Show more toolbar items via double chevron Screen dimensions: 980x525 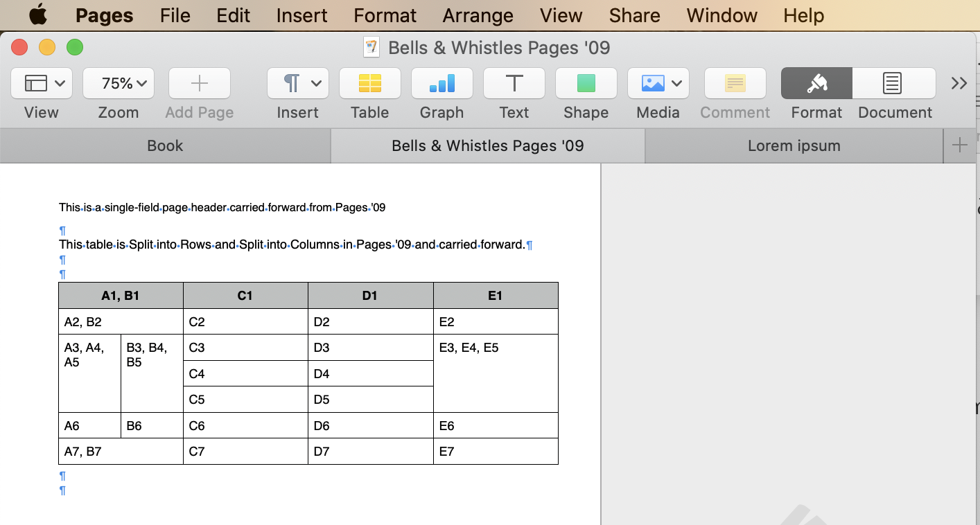coord(959,84)
